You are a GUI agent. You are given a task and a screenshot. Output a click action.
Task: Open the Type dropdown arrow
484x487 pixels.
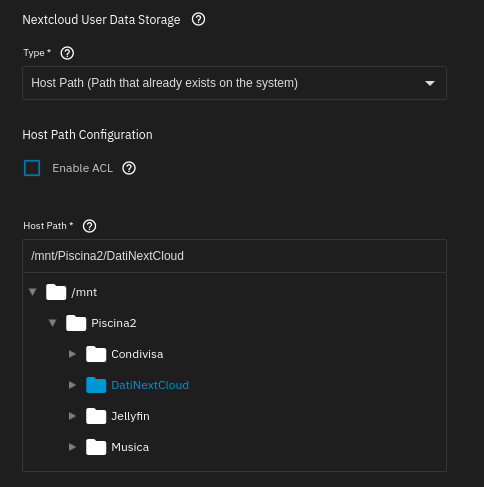click(430, 83)
